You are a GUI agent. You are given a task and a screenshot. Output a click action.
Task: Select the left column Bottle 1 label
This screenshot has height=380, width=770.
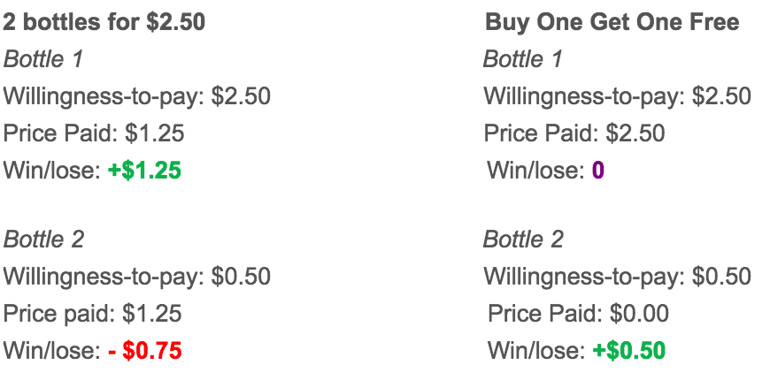[x=43, y=59]
